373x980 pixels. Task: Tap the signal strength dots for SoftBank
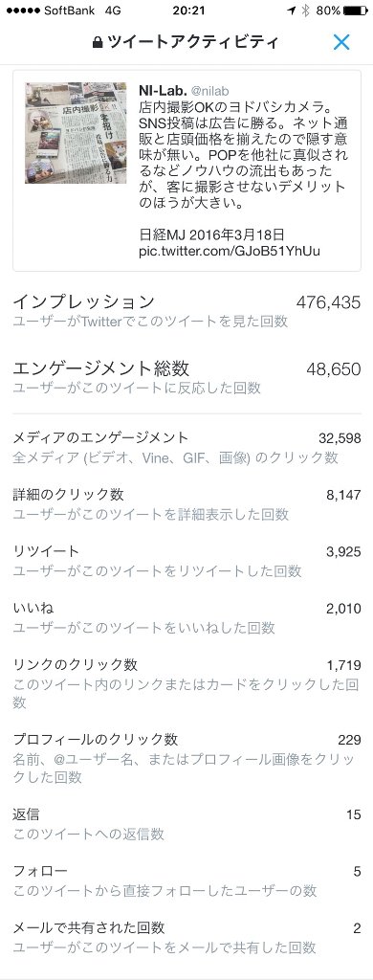[23, 11]
